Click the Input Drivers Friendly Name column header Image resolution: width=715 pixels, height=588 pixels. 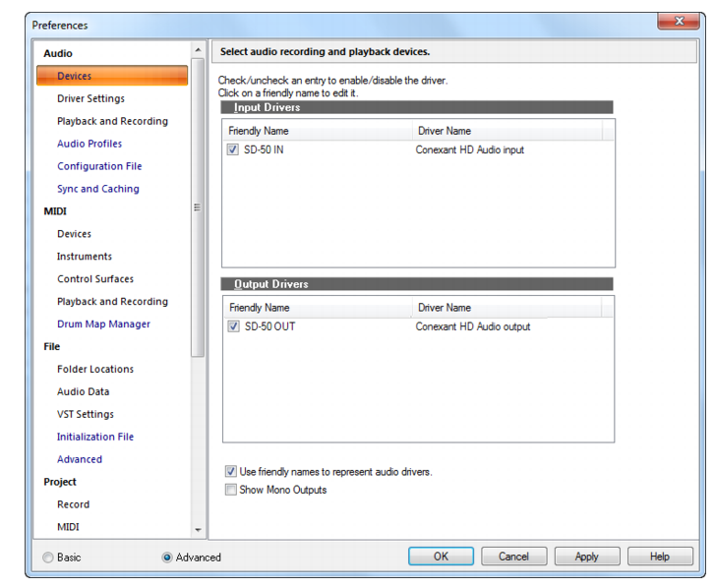tap(318, 131)
